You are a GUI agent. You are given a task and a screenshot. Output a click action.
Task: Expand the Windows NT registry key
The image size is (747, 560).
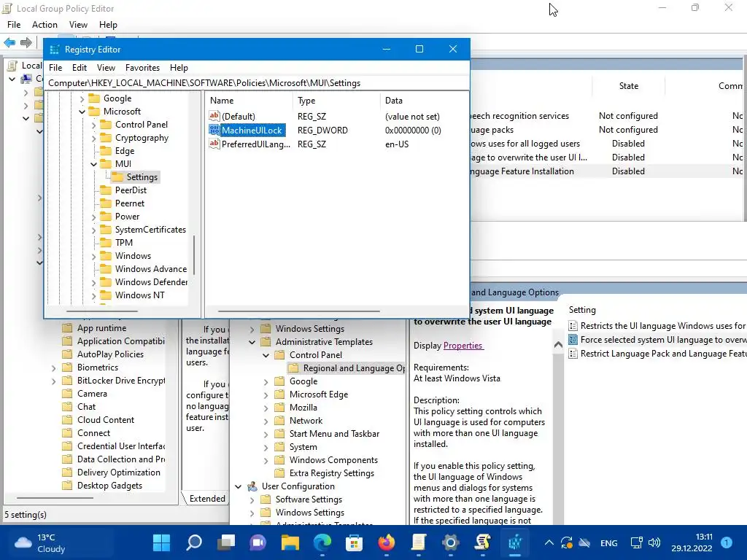94,296
